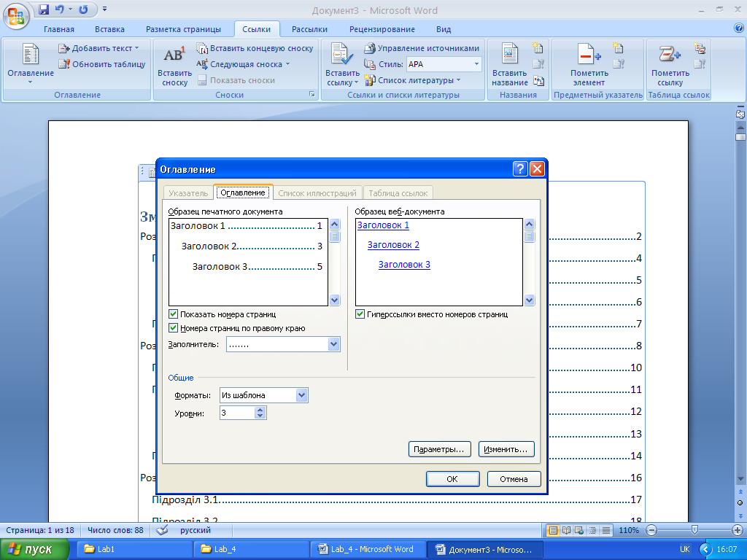Viewport: 747px width, 560px height.
Task: Follow Заголовок 2 link in web preview
Action: (x=393, y=245)
